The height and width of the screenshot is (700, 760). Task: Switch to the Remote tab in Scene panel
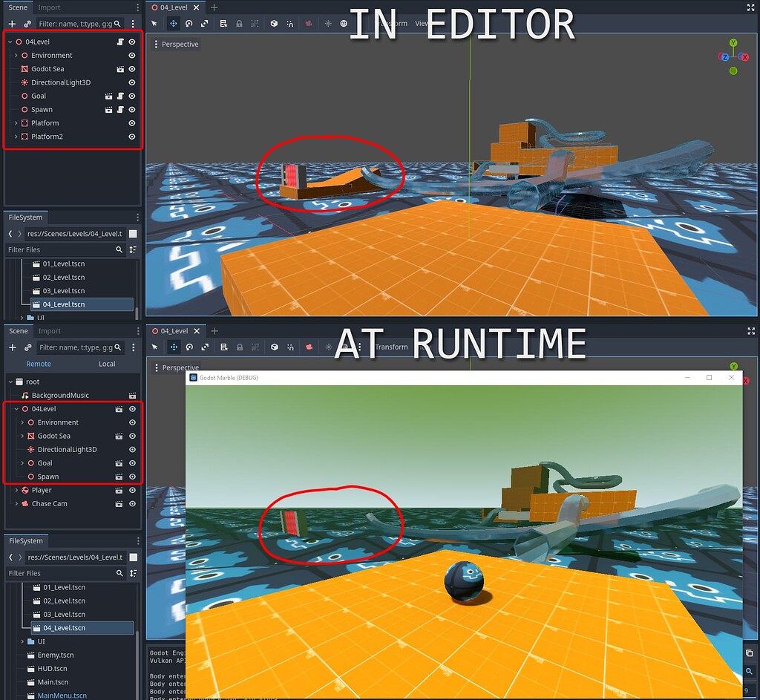click(x=38, y=364)
